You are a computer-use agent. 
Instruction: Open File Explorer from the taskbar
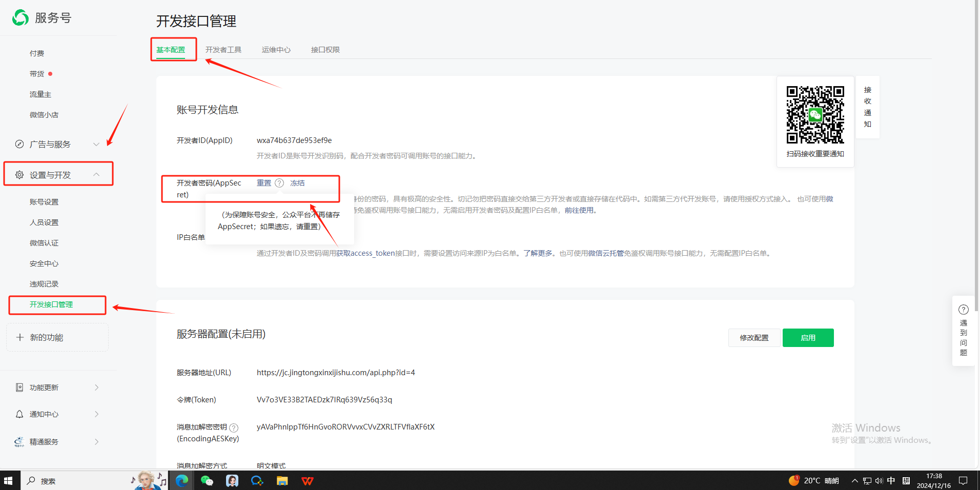[282, 481]
